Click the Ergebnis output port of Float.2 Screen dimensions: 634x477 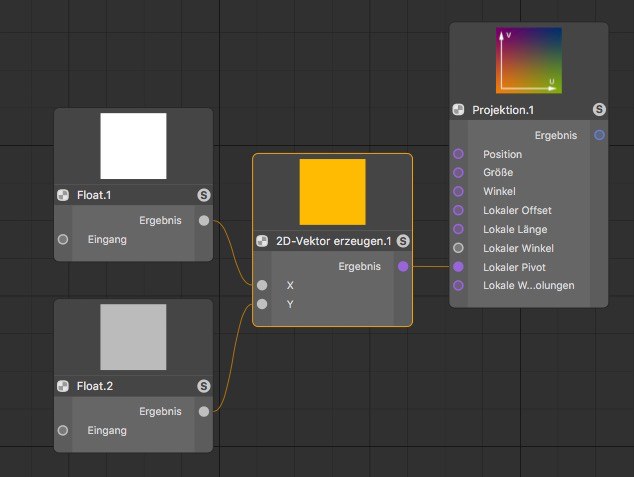pos(204,412)
